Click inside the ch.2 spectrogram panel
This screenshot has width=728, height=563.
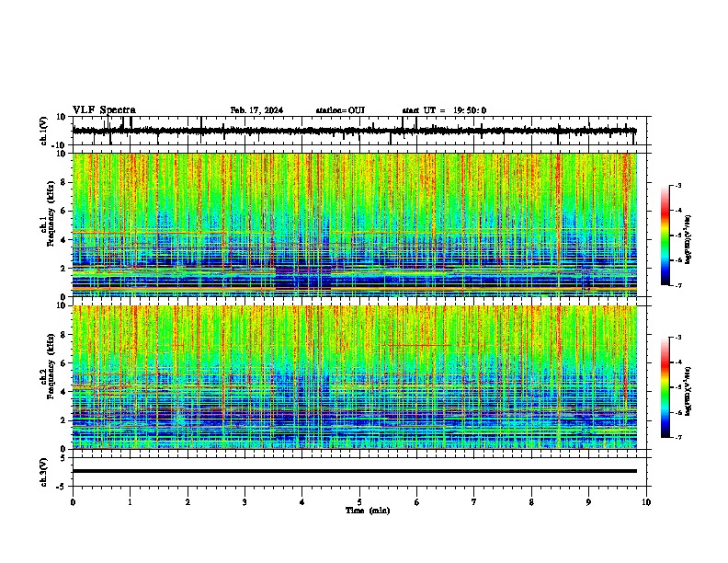(355, 377)
